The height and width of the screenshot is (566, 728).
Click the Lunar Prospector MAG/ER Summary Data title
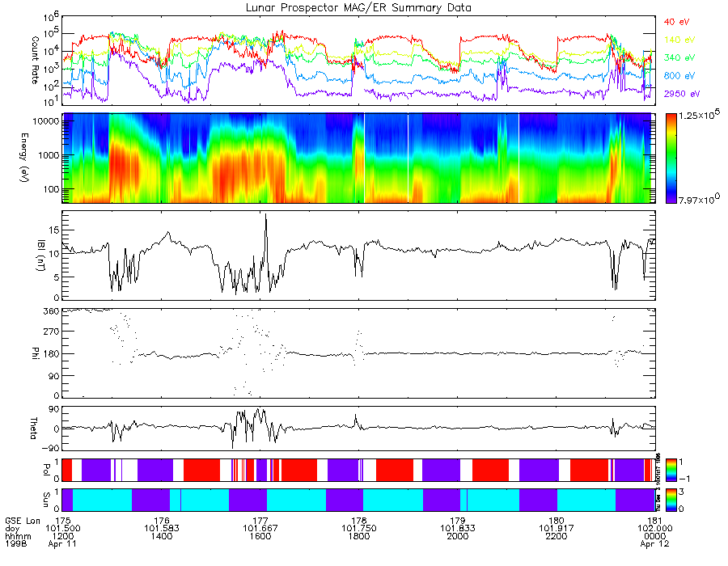pos(358,8)
